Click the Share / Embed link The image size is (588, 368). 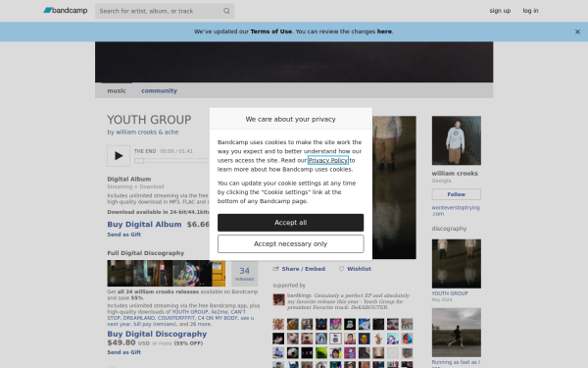(299, 269)
